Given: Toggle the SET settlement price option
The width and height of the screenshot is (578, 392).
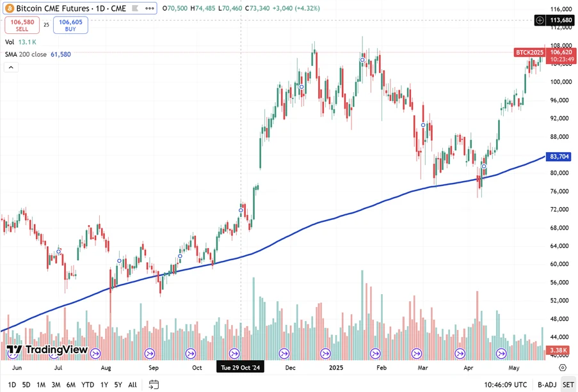Looking at the screenshot, I should (x=568, y=384).
